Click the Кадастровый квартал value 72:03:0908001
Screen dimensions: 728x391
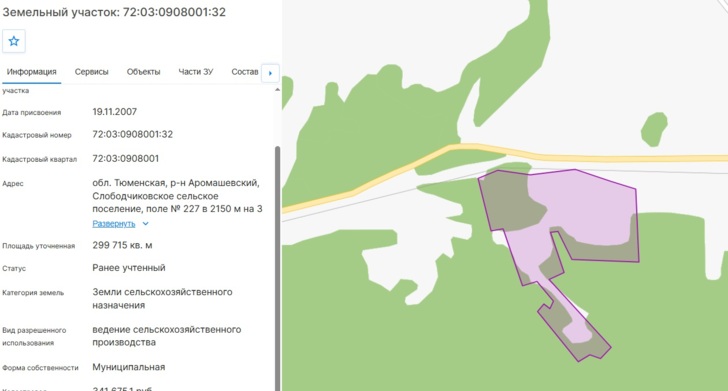coord(126,159)
